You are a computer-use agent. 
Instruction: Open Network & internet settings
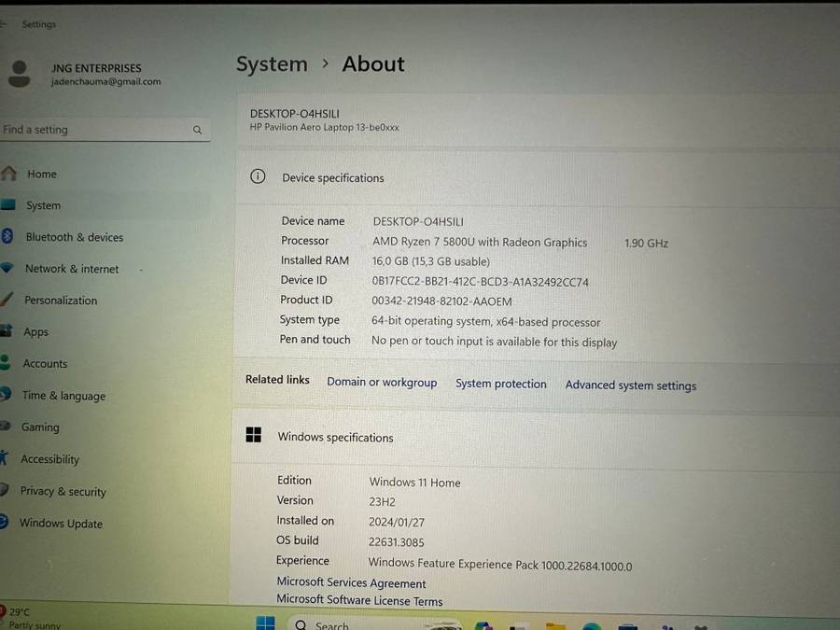point(72,269)
